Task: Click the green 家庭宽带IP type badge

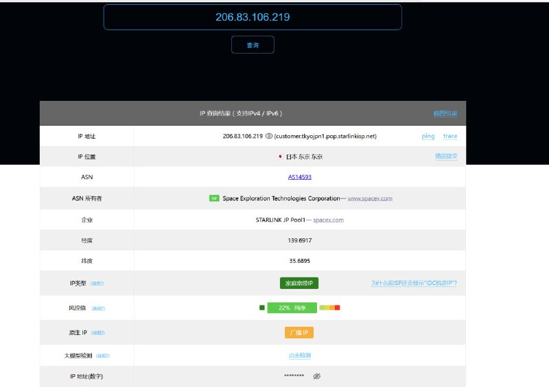Action: (x=299, y=283)
